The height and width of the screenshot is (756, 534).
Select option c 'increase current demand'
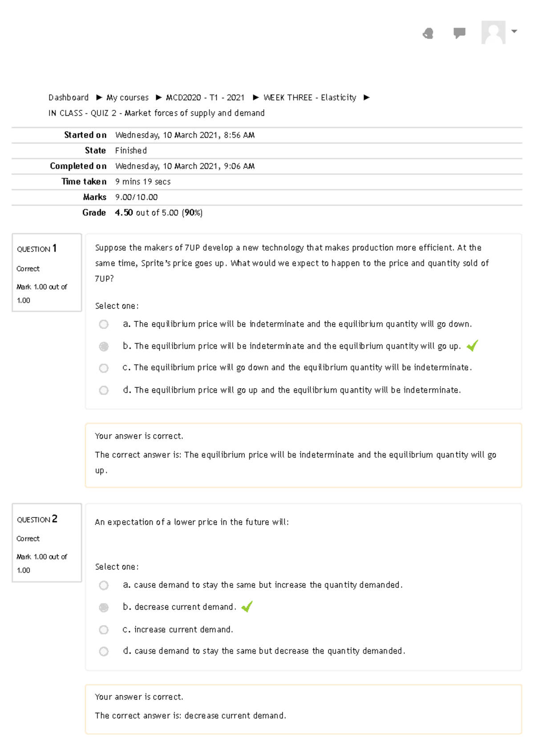104,630
